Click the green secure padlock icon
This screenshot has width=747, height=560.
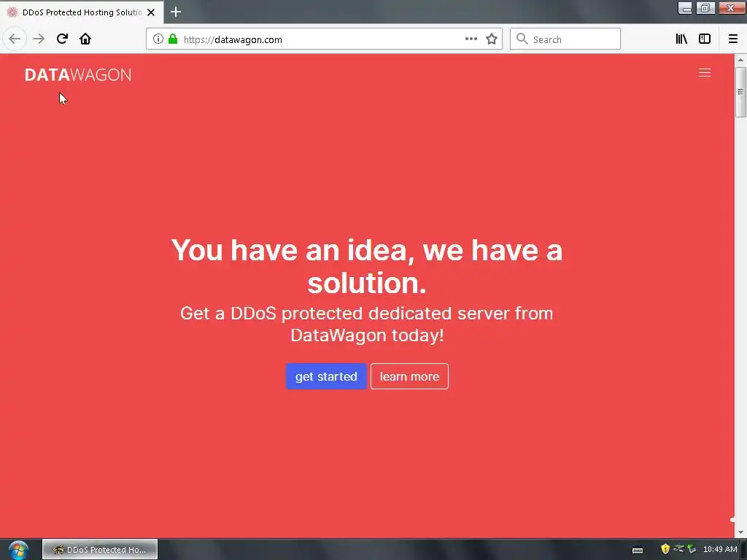pos(173,39)
